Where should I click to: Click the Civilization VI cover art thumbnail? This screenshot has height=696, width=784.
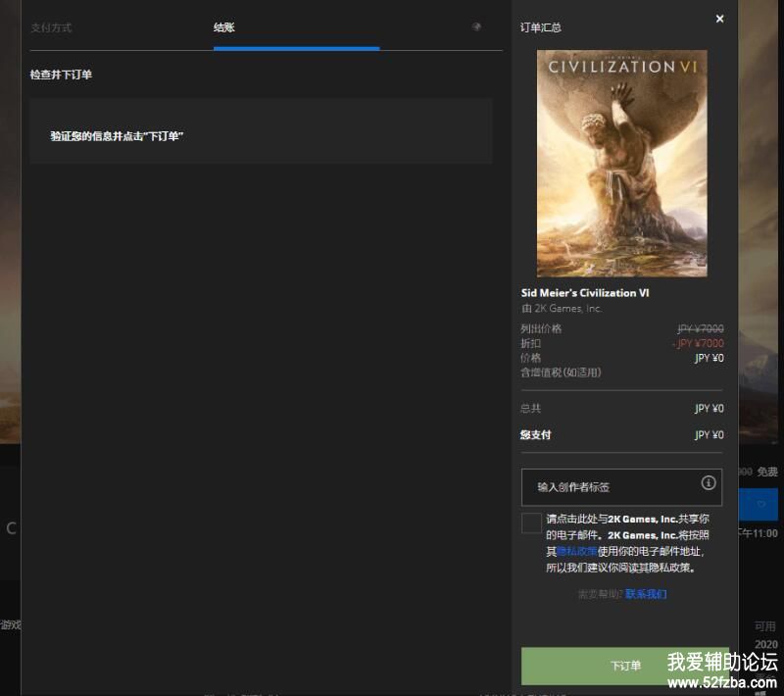[621, 163]
